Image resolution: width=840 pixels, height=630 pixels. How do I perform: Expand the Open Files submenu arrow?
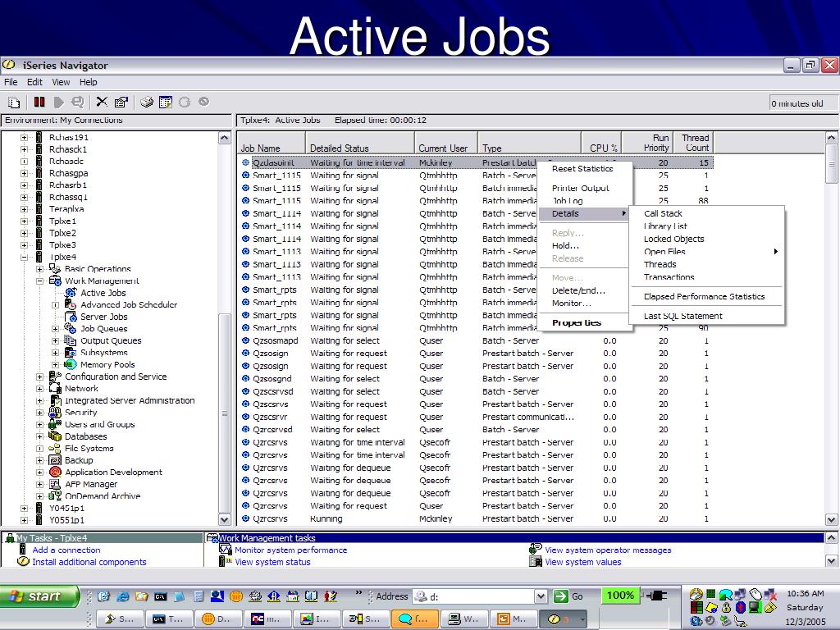click(775, 252)
